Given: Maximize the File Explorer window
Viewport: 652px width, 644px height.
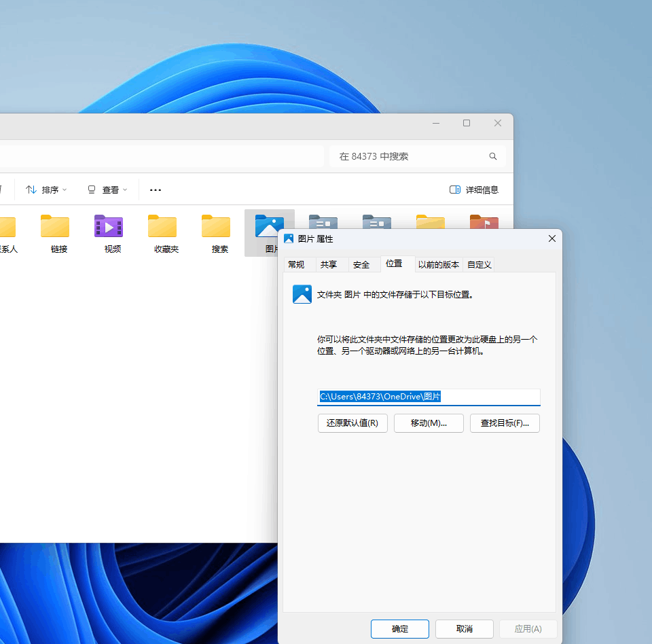Looking at the screenshot, I should click(467, 123).
